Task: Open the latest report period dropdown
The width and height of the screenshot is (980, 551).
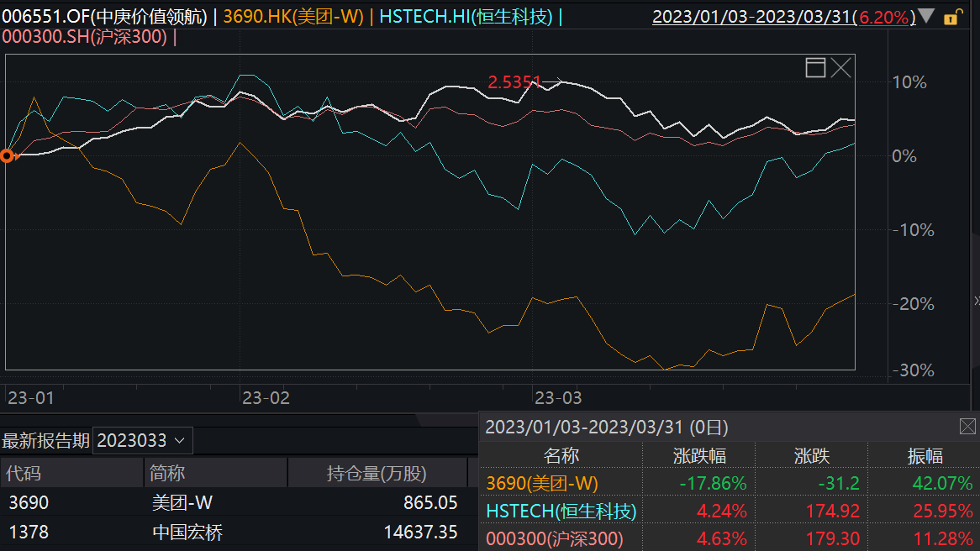Action: [143, 440]
